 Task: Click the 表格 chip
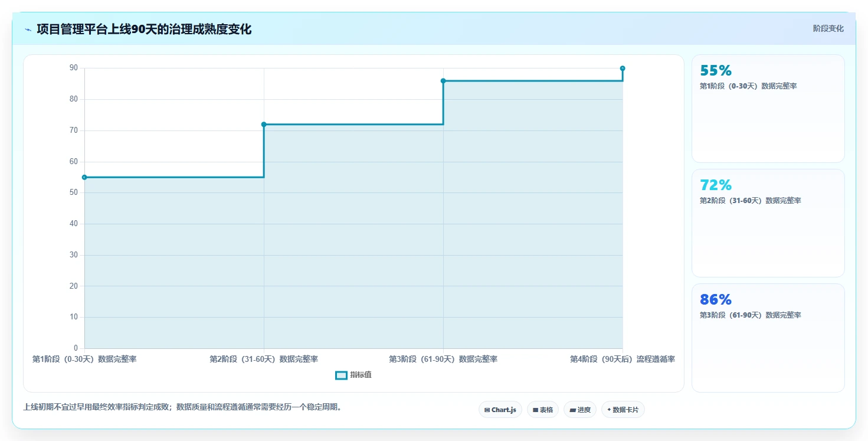[x=543, y=410]
